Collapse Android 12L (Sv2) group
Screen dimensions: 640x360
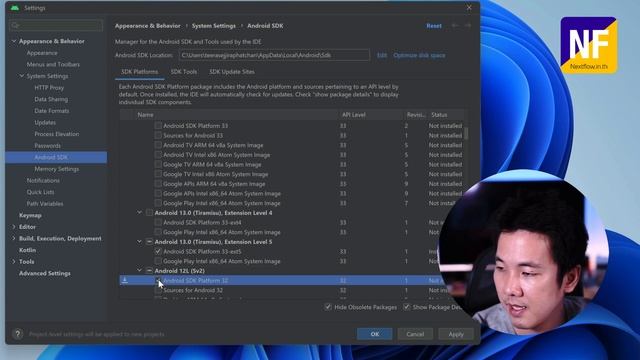pyautogui.click(x=139, y=271)
